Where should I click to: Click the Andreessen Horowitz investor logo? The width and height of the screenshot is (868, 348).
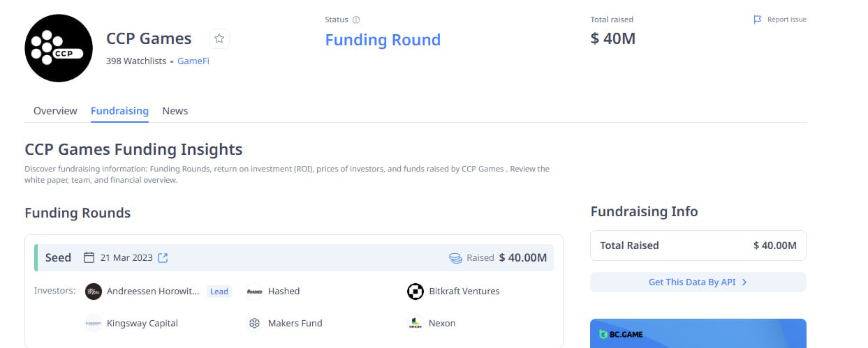click(x=94, y=292)
